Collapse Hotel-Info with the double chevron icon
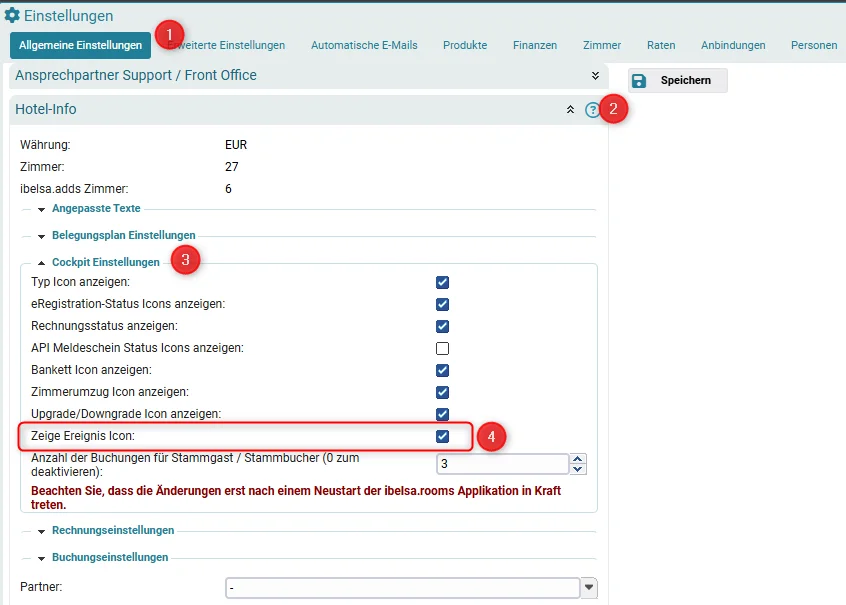The height and width of the screenshot is (605, 846). 570,110
